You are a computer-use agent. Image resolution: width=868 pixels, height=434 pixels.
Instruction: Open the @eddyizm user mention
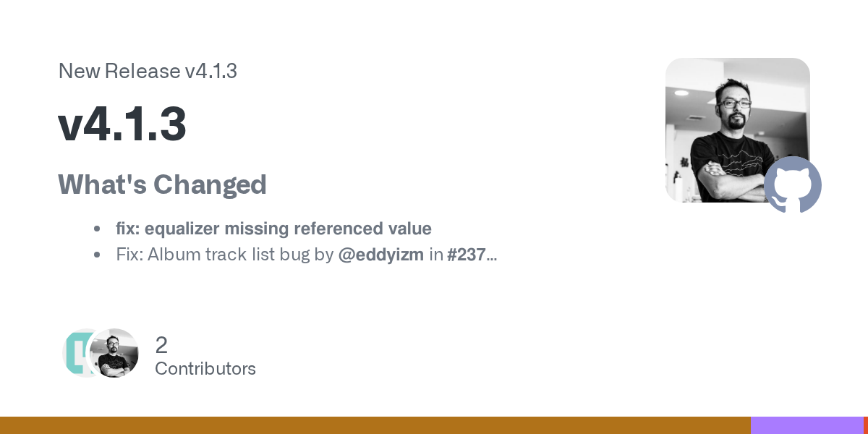click(380, 255)
